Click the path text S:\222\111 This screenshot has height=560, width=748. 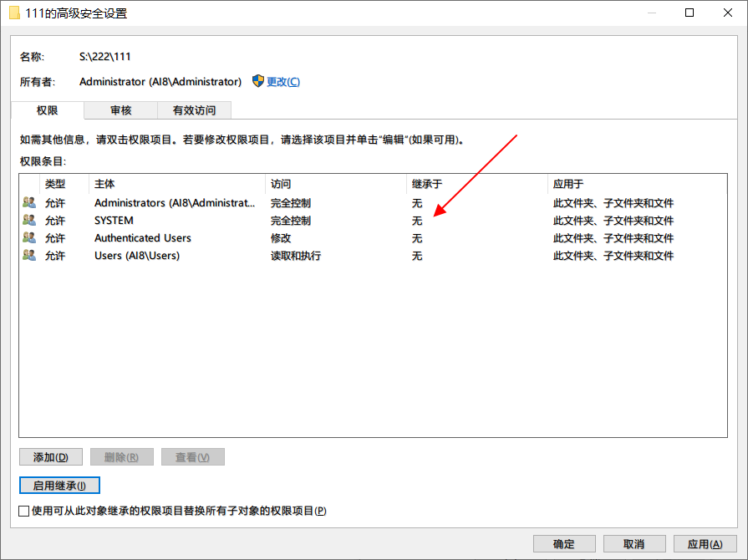point(105,56)
